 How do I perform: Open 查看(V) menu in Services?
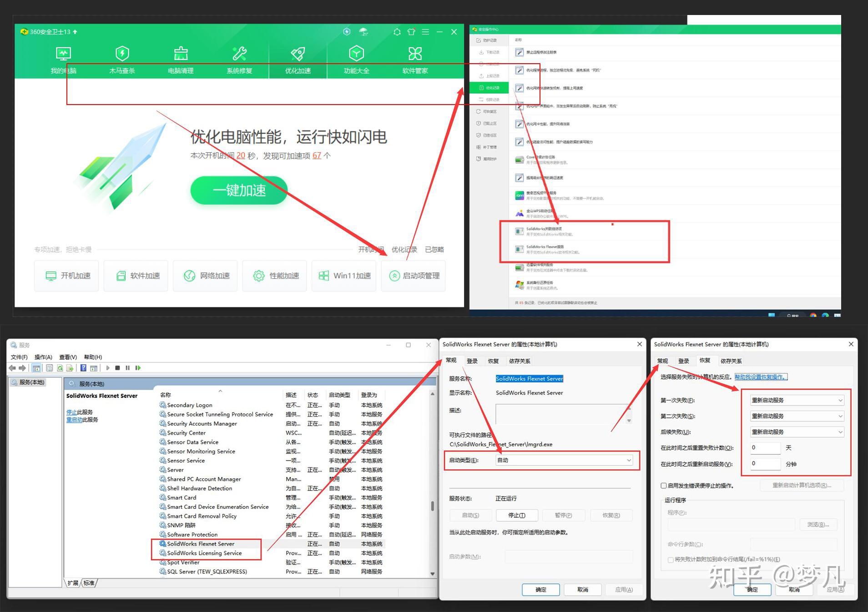point(68,357)
